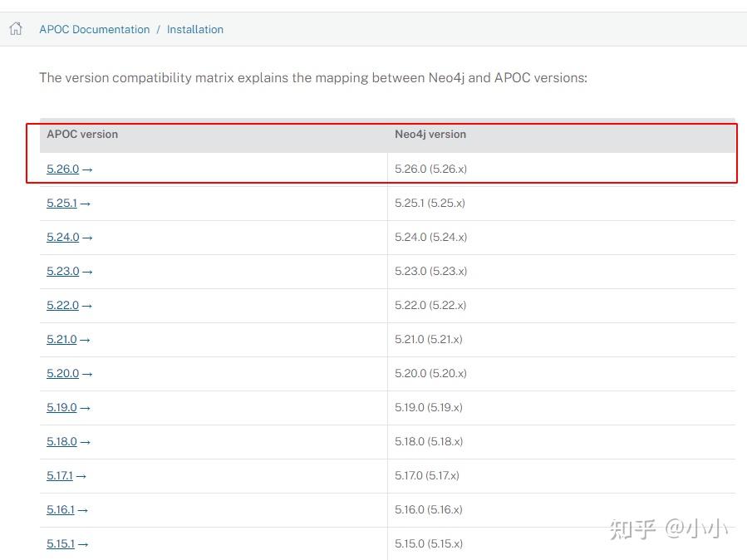Click the home icon in the breadcrumb bar
This screenshot has height=560, width=747.
tap(15, 27)
